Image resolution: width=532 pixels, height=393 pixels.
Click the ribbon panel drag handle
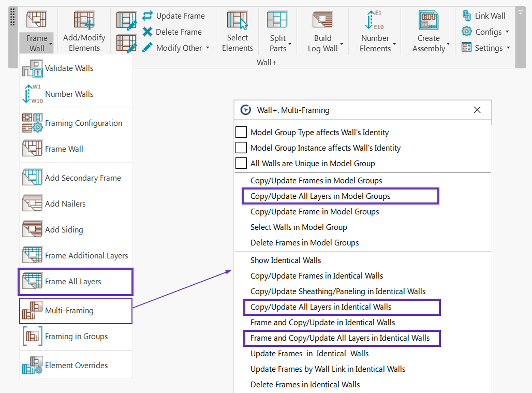pos(12,17)
